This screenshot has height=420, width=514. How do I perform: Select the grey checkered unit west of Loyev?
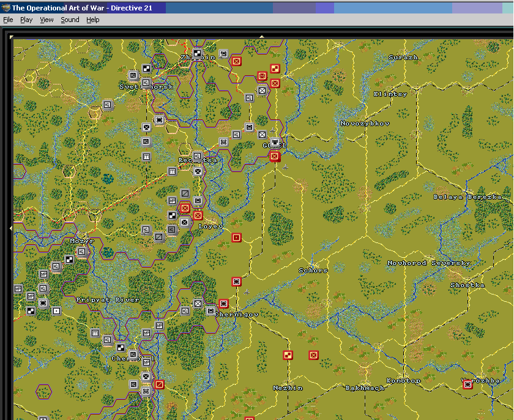pos(172,216)
